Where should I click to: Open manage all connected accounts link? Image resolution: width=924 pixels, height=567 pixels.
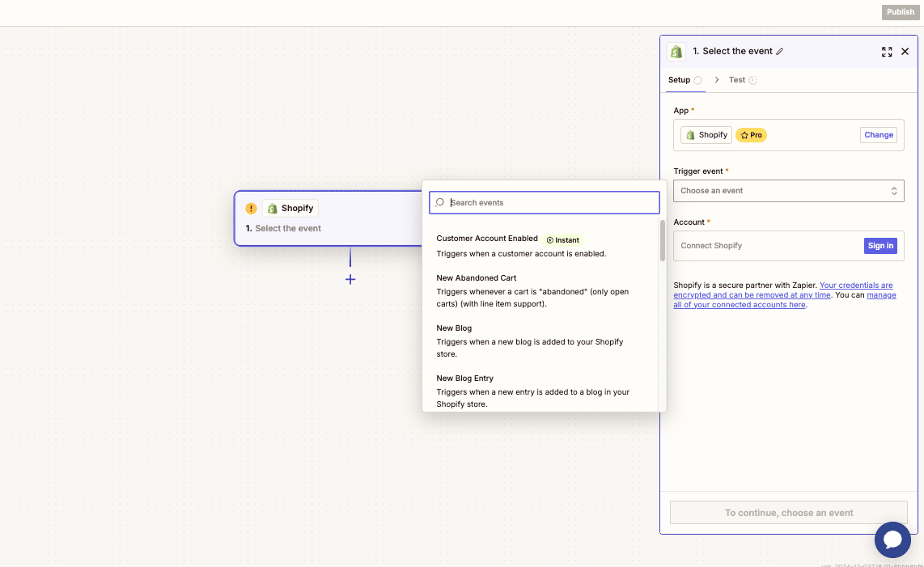(785, 299)
